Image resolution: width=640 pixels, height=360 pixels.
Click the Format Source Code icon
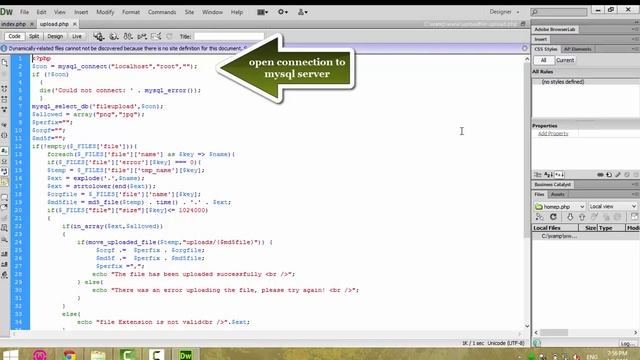[x=4, y=275]
